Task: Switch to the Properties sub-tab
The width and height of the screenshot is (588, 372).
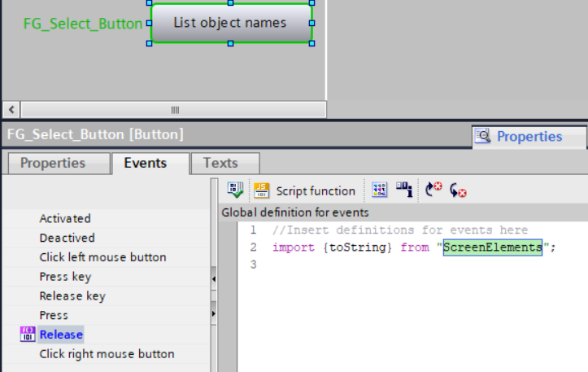Action: tap(59, 164)
